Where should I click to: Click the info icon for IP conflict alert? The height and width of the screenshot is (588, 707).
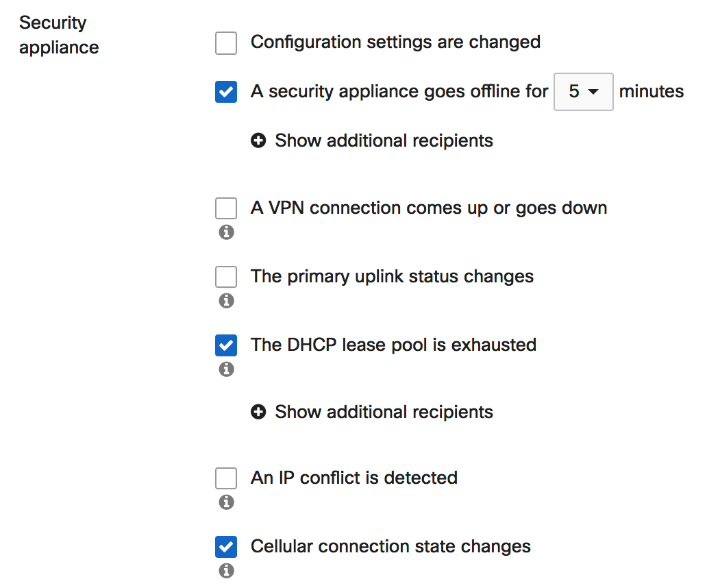click(x=226, y=502)
